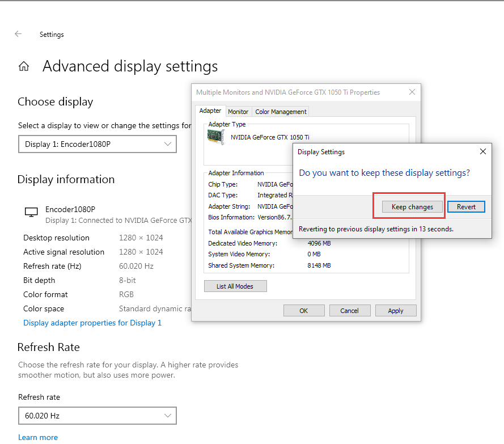Click the monitor icon next to Encoder1080P
The image size is (504, 444).
click(x=31, y=212)
